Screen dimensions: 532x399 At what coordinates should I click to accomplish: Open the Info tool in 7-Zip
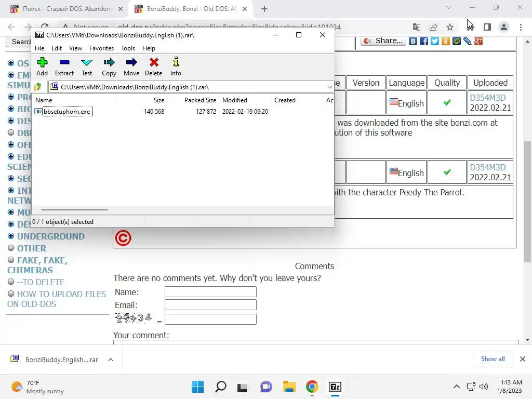point(176,67)
